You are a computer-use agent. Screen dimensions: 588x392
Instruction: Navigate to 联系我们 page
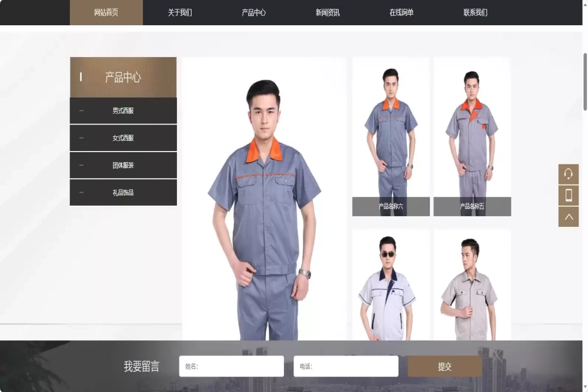475,12
